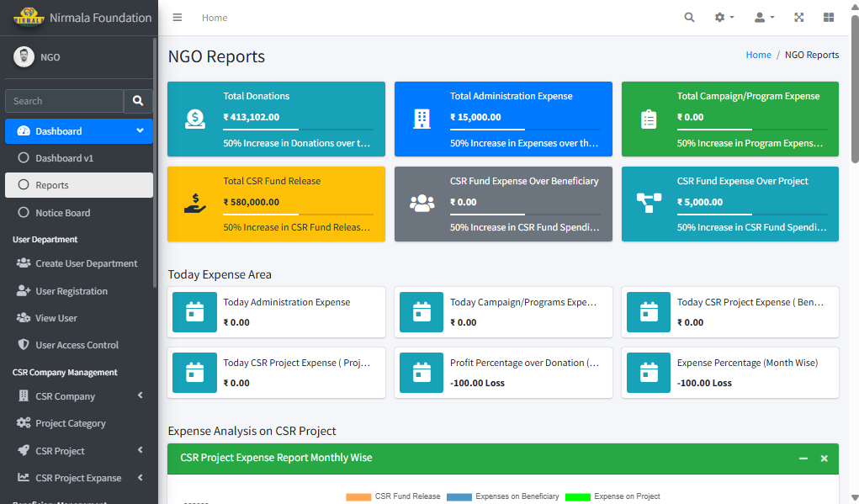Toggle CSR Fund Release legend item
The image size is (859, 504).
[394, 496]
